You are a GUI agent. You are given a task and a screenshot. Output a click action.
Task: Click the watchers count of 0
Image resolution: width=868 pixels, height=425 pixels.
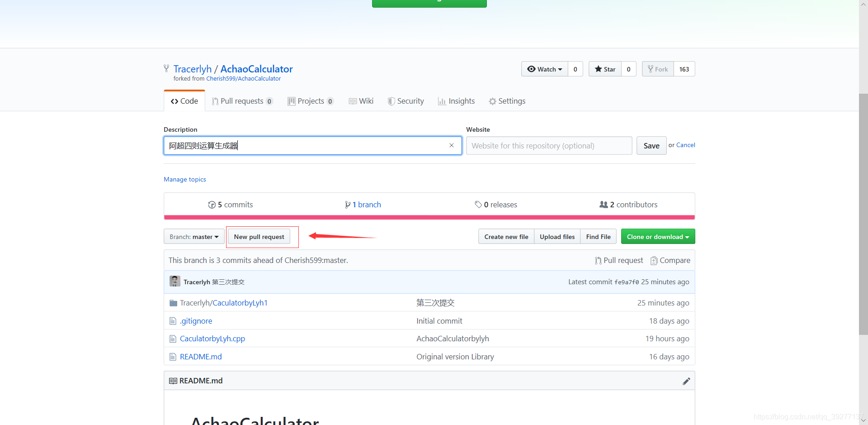click(x=575, y=69)
